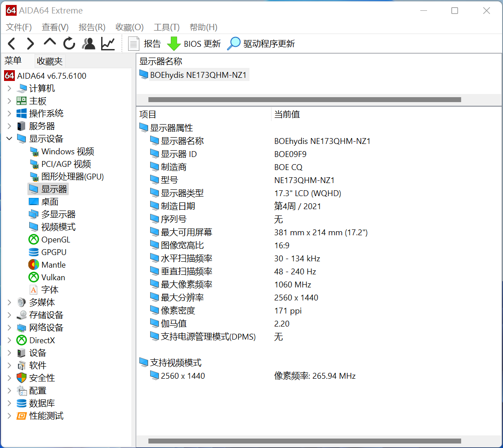Screen dimensions: 503x448
Task: Click the GPGPU database icon
Action: pyautogui.click(x=34, y=252)
